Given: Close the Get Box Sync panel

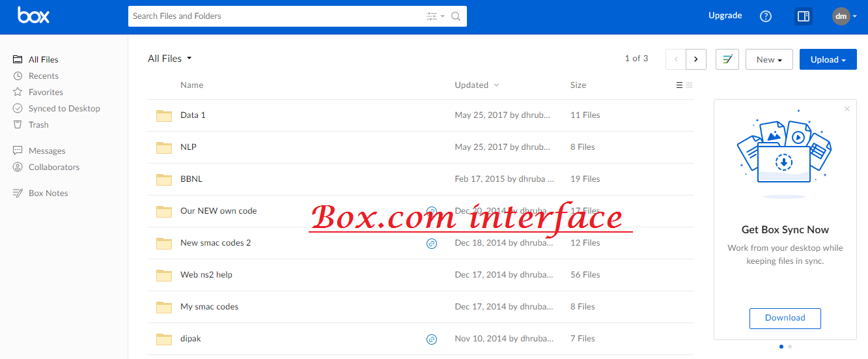Looking at the screenshot, I should tap(847, 109).
